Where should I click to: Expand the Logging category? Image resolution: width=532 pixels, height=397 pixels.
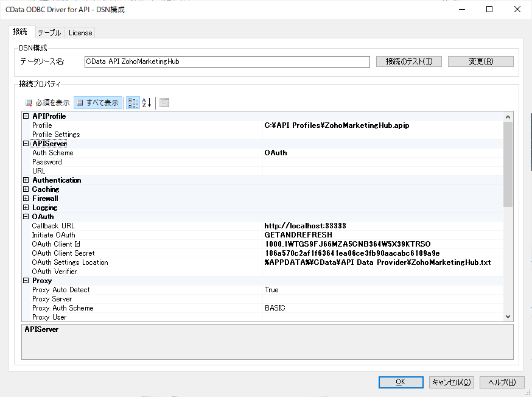pos(26,207)
